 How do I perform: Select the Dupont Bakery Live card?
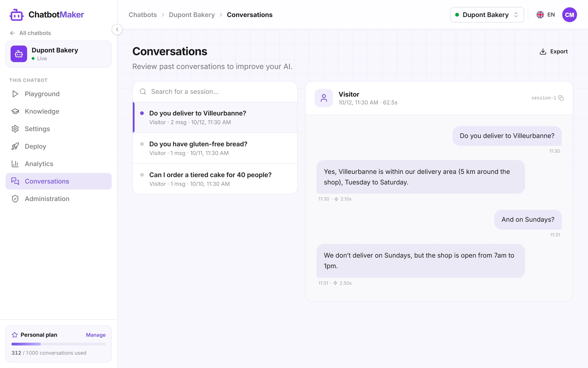point(59,54)
